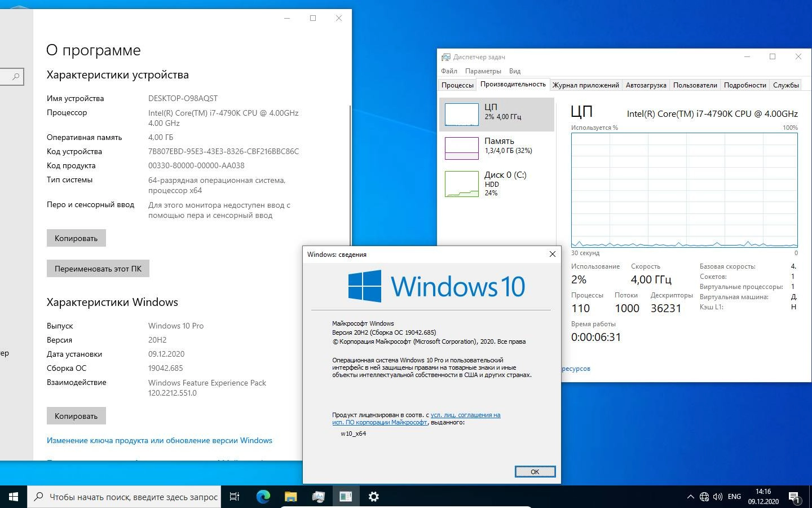Open the Пользователи tab

pos(695,85)
